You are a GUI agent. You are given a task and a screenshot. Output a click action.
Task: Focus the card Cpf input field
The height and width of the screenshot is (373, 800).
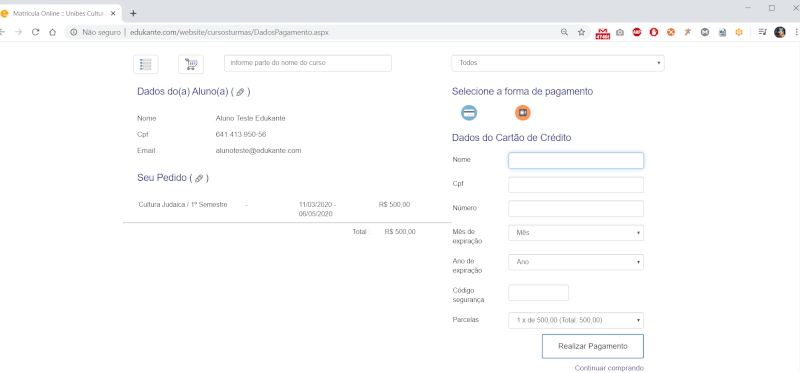(576, 185)
